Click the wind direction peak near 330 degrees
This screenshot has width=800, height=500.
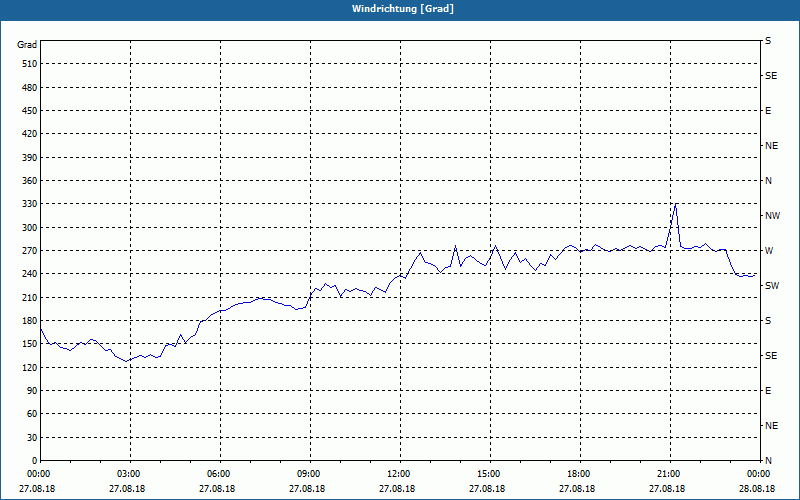coord(676,204)
